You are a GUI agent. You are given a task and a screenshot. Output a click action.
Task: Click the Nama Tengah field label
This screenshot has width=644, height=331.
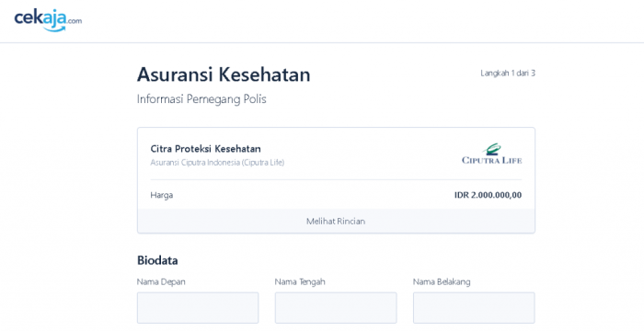tap(300, 281)
